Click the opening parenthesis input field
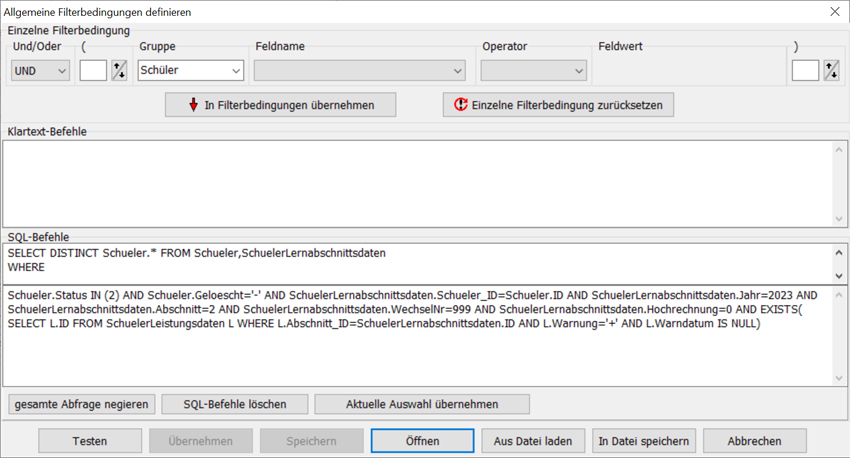Screen dimensions: 850x458 [x=93, y=70]
